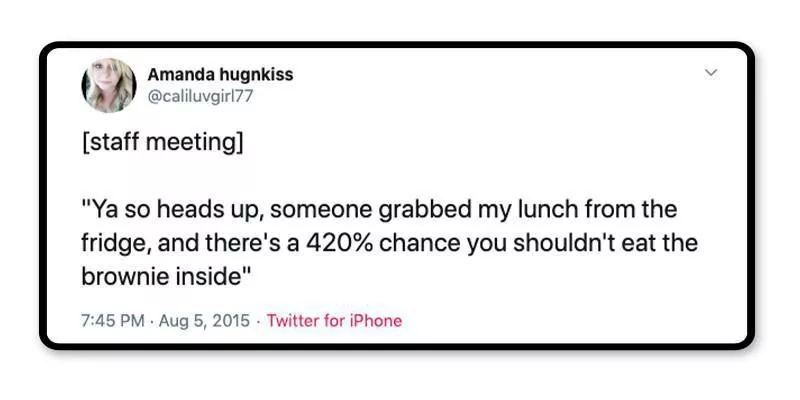Open the Amanda hugnkiss display name

[x=220, y=75]
